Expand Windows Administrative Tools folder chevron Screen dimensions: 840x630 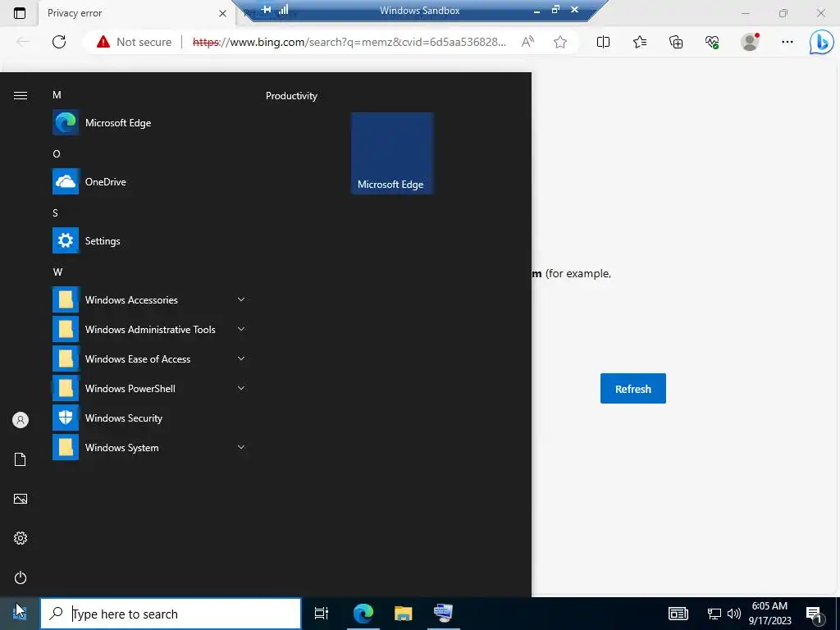(x=241, y=329)
